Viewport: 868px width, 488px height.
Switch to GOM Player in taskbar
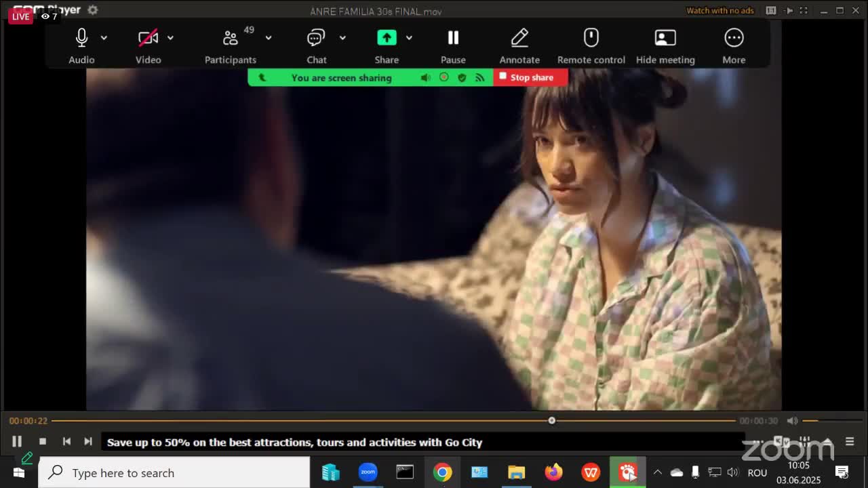pos(628,472)
